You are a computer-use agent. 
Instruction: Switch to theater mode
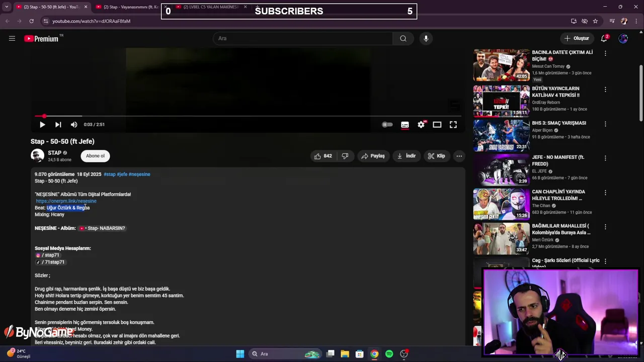[437, 125]
